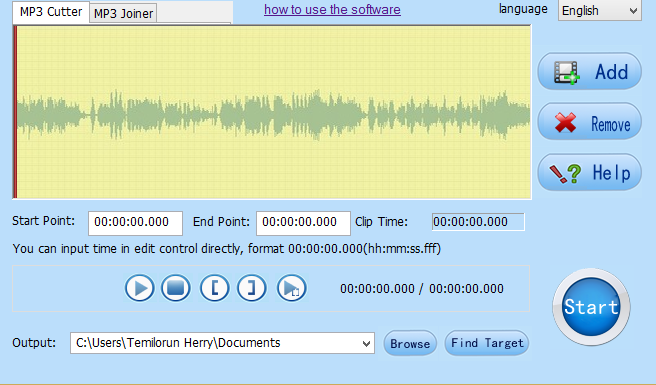Stop audio playback

176,288
